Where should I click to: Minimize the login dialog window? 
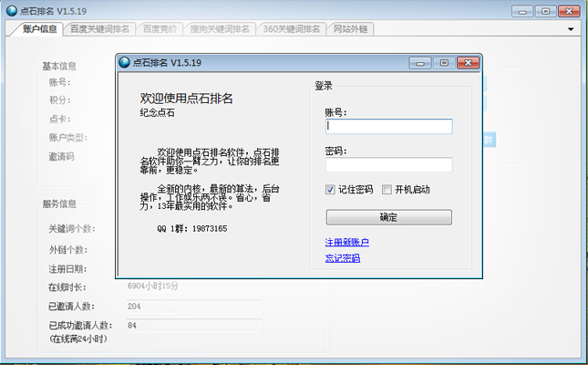(x=420, y=63)
